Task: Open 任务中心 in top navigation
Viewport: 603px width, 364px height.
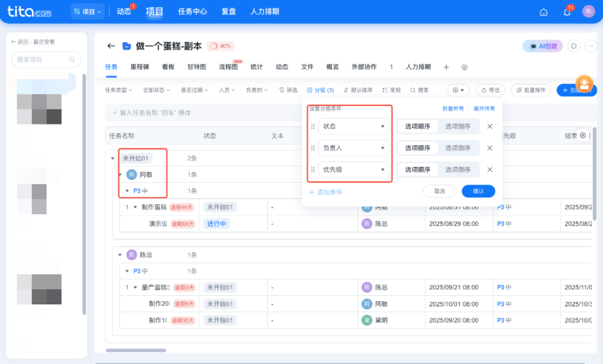Action: tap(192, 12)
